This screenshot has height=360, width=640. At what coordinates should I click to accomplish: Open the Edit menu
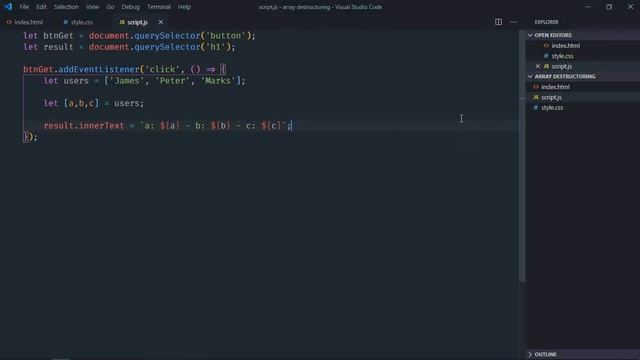41,7
